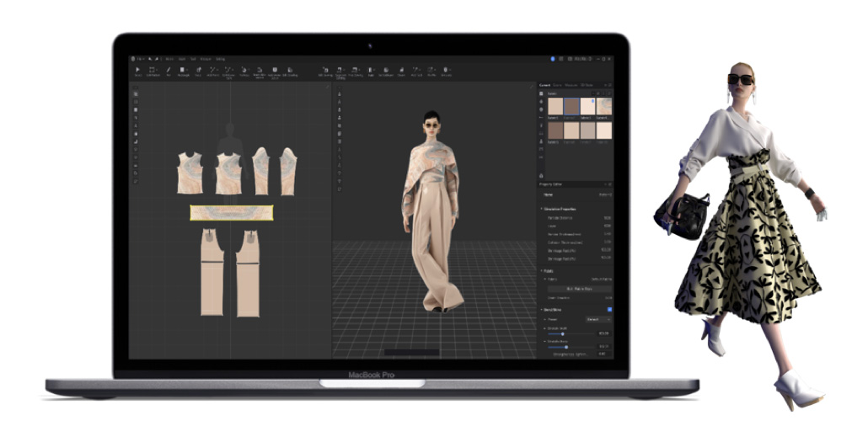Click the 3D avatar wearing the beige trousers
This screenshot has width=868, height=426.
pyautogui.click(x=432, y=210)
